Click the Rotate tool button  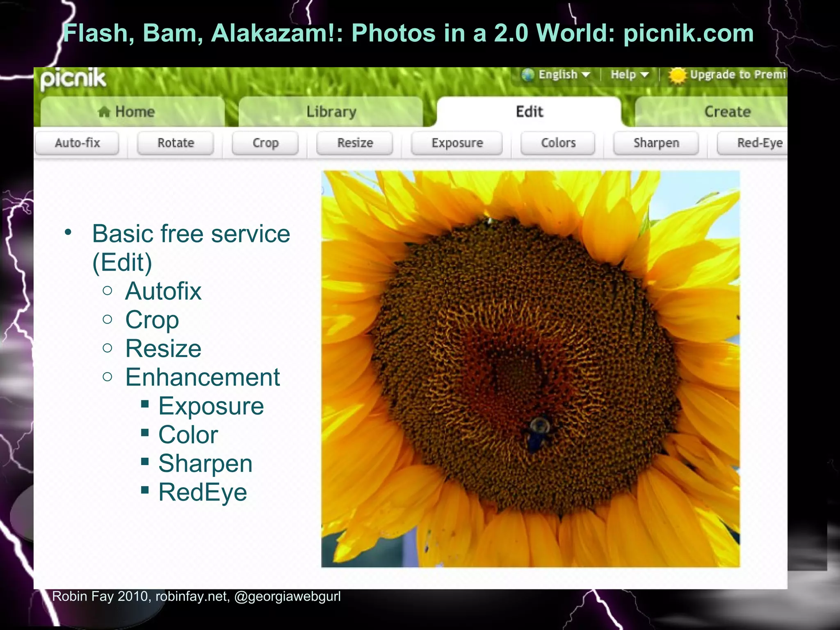176,143
